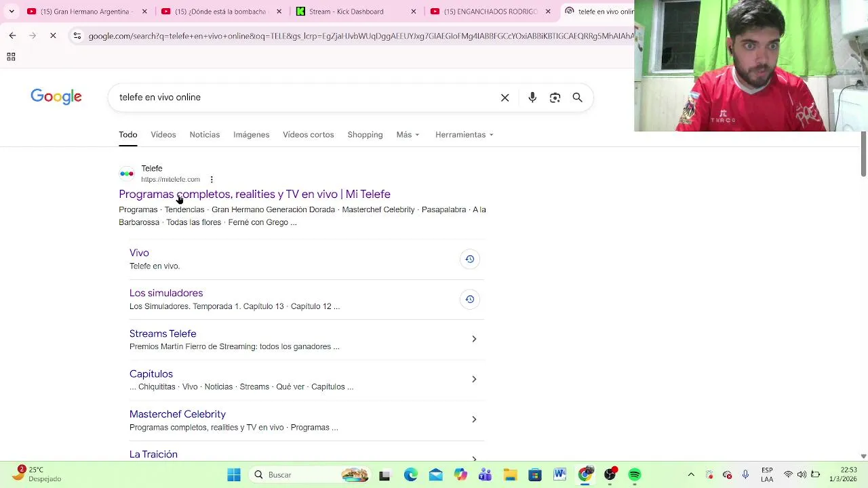Switch to the Videos search tab
This screenshot has height=488, width=868.
163,135
